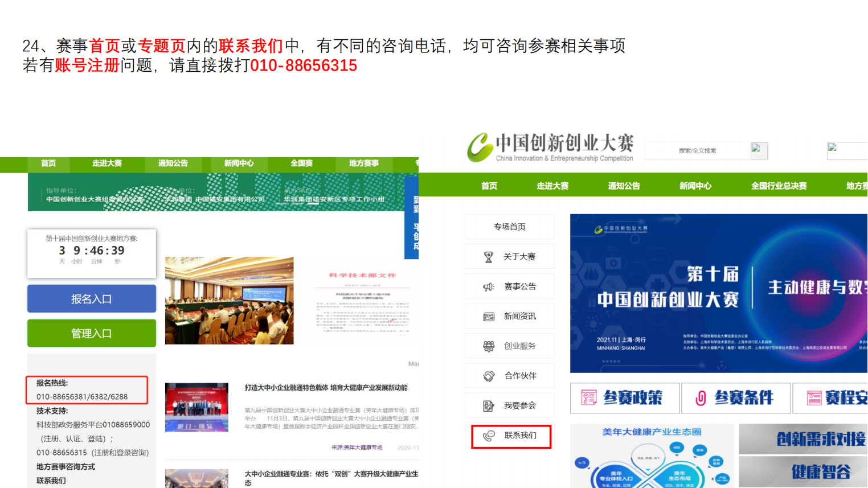This screenshot has height=488, width=868.
Task: Click 地方赛事咨询方式 in left info panel
Action: (x=66, y=467)
